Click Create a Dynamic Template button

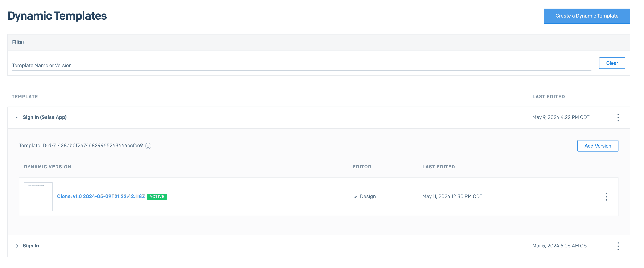(587, 16)
